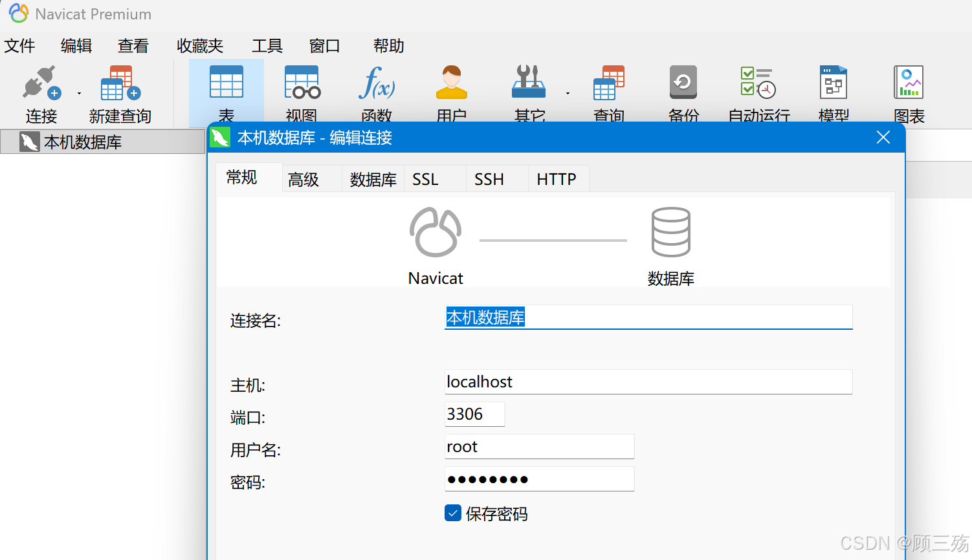Switch to the HTTP tab
The height and width of the screenshot is (560, 972).
558,179
